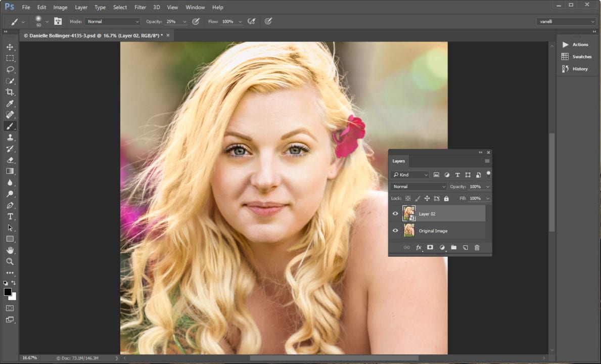Select the Horizontal Type tool

pyautogui.click(x=10, y=216)
